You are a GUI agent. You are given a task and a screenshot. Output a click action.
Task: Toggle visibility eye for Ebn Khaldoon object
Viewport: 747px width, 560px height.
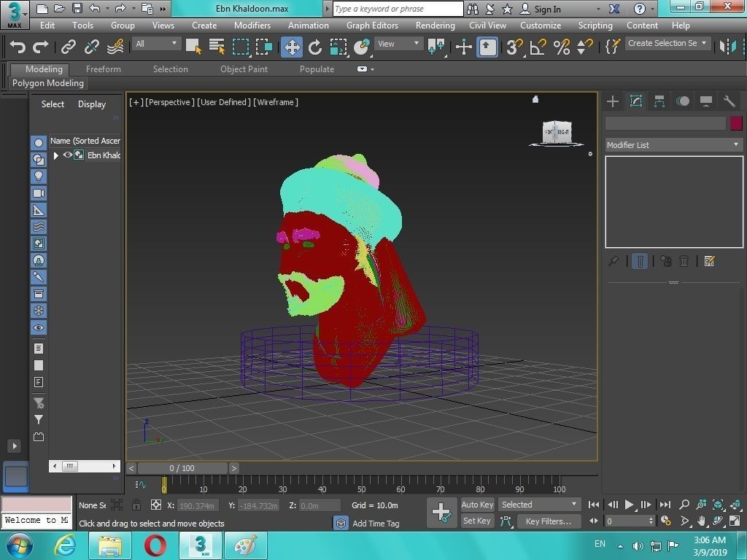[68, 155]
